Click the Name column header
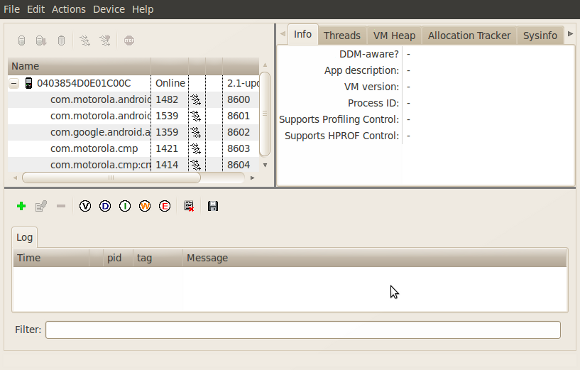This screenshot has width=580, height=370. (79, 66)
